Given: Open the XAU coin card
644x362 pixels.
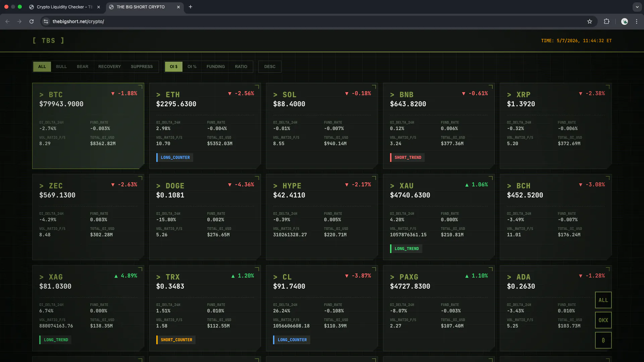Looking at the screenshot, I should (439, 217).
